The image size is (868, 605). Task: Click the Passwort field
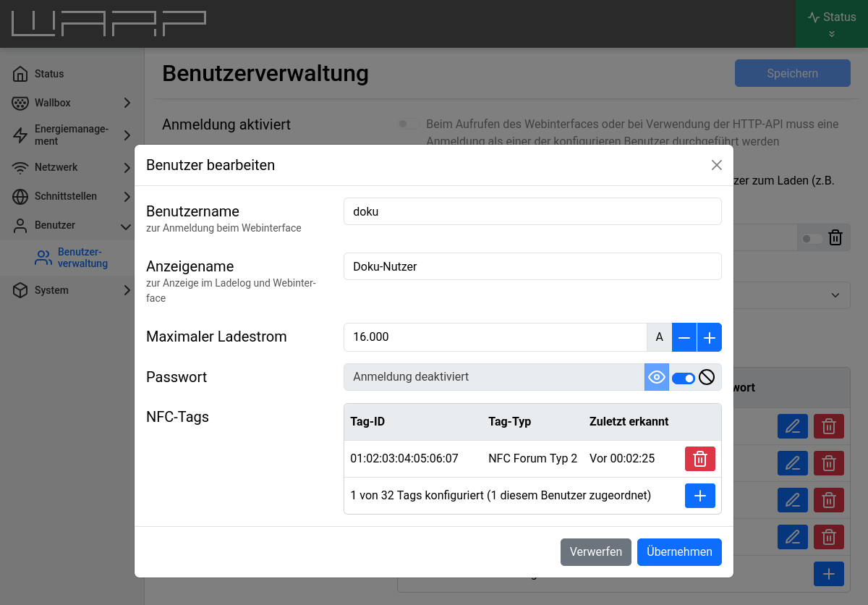point(494,377)
